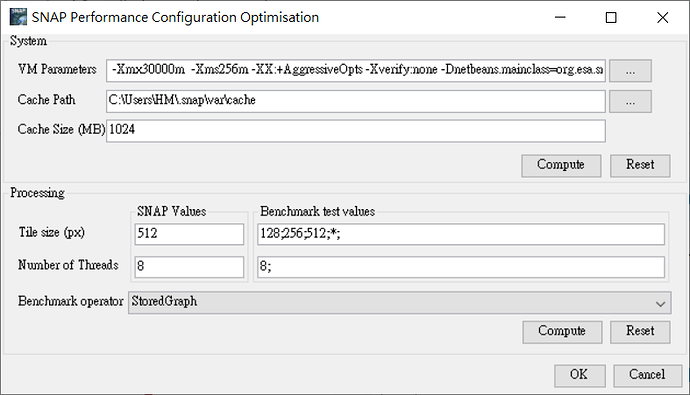Click the 'Cache Path' label

pyautogui.click(x=46, y=100)
